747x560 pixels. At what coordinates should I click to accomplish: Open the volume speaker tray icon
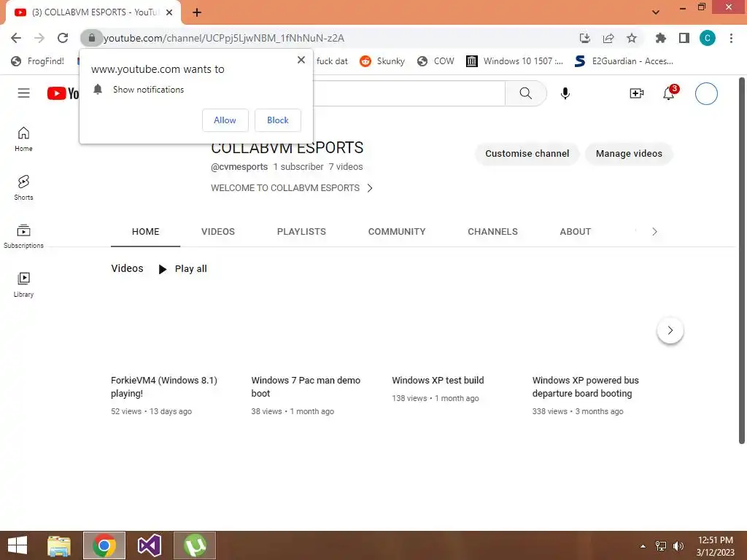[x=678, y=546]
